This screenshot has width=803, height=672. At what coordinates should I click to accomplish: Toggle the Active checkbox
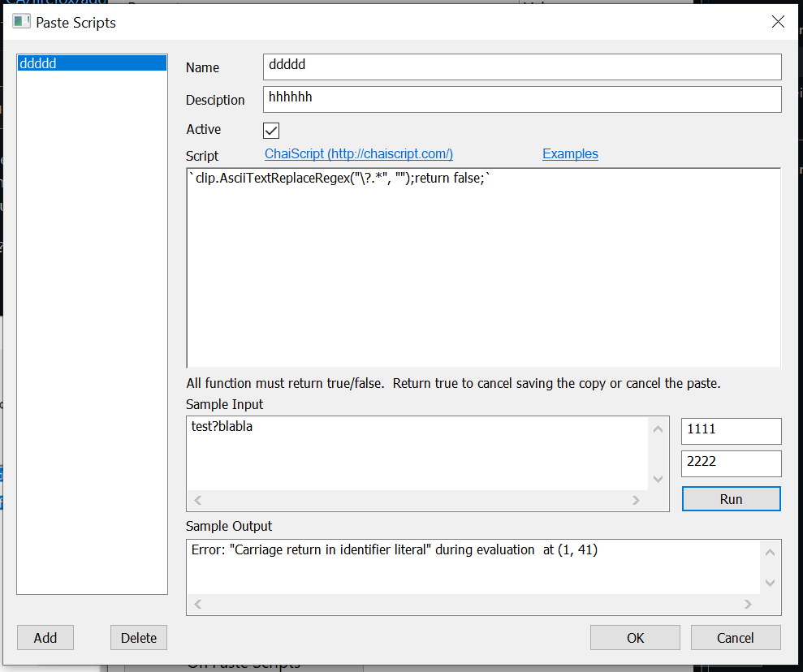(x=271, y=131)
